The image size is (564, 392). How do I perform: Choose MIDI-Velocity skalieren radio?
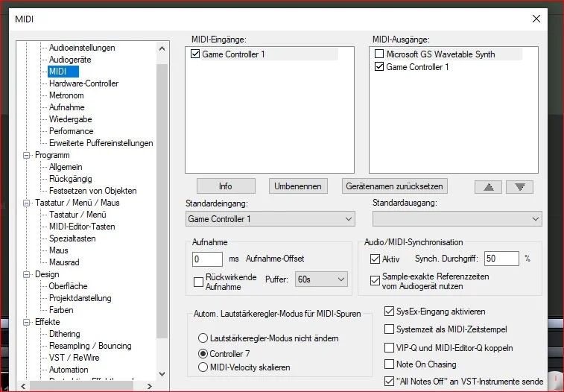pos(203,367)
